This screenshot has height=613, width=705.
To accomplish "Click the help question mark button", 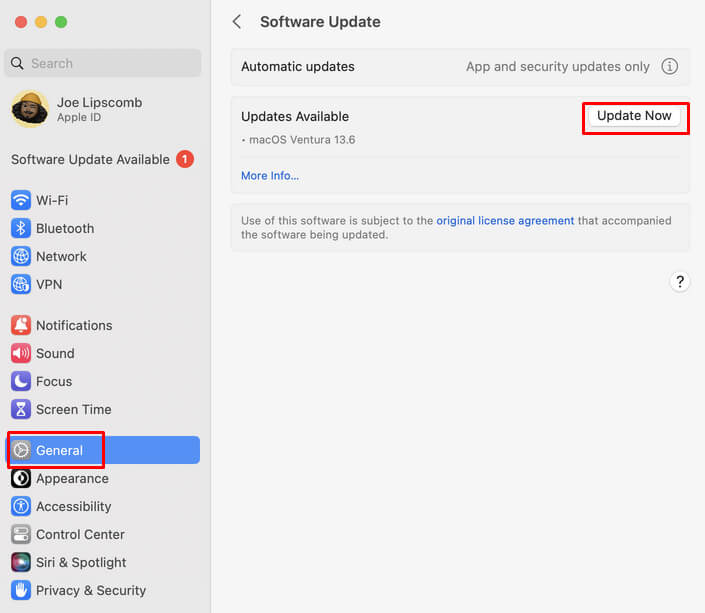I will pyautogui.click(x=680, y=282).
